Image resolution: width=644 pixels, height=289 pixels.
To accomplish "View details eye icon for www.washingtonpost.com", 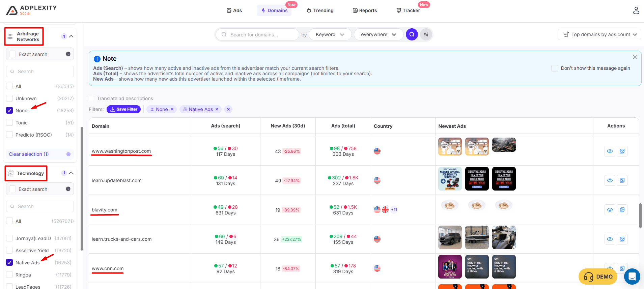I will coord(610,151).
